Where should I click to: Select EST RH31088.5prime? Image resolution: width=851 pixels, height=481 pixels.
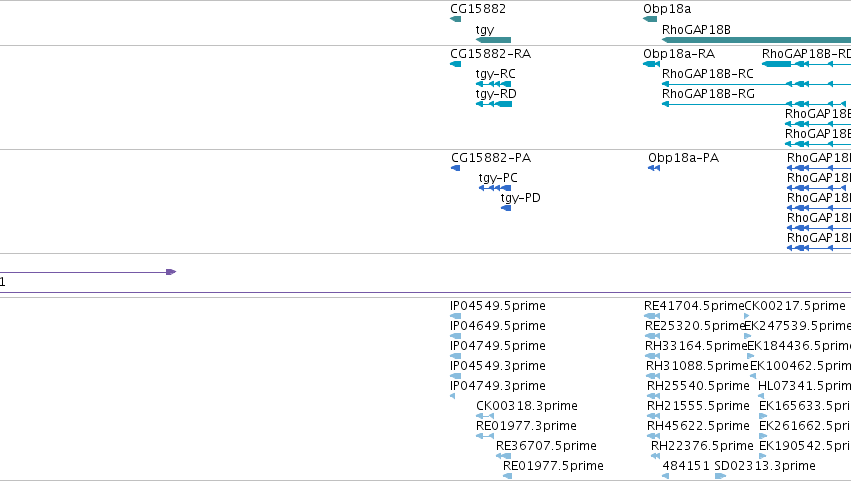(x=697, y=366)
